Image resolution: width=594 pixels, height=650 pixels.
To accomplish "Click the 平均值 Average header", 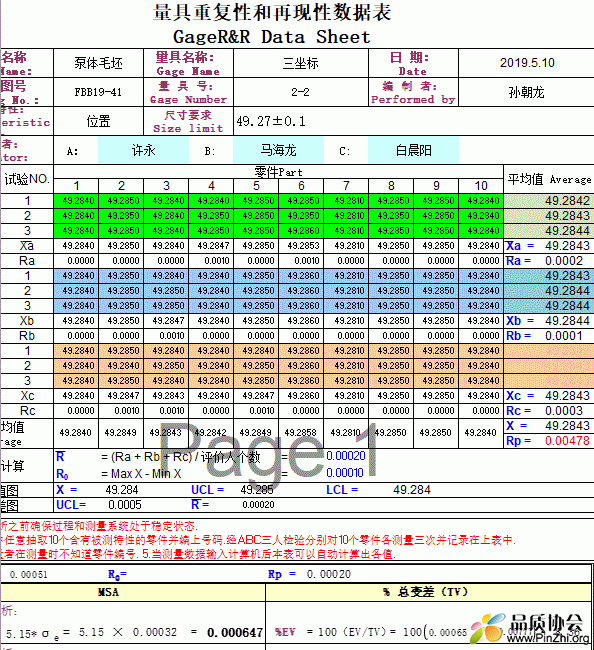I will (x=549, y=179).
